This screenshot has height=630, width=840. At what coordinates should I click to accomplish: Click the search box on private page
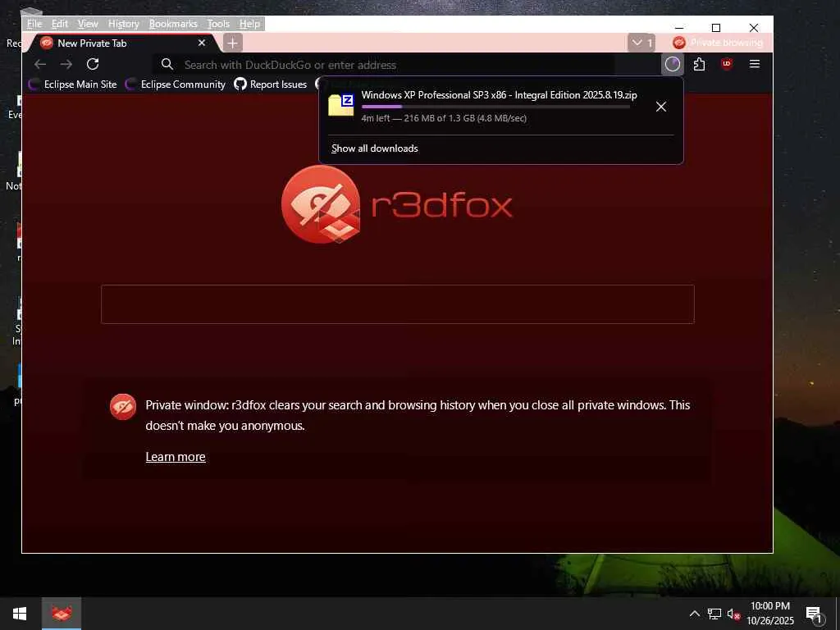click(398, 304)
